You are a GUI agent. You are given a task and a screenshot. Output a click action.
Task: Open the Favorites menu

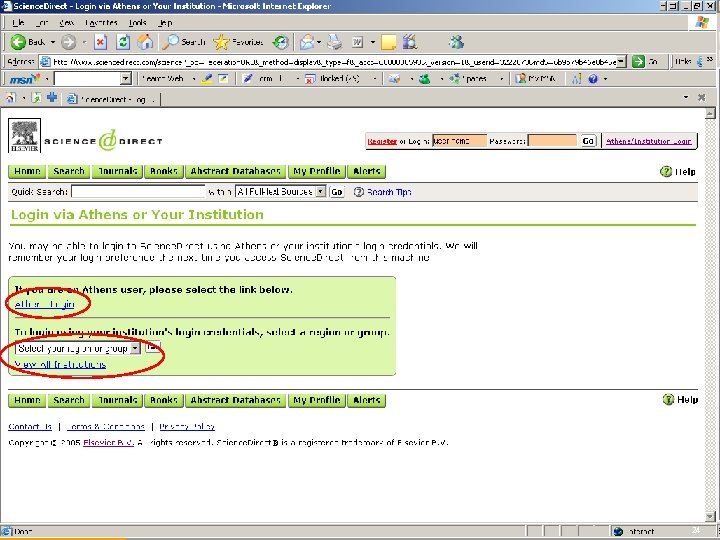101,22
